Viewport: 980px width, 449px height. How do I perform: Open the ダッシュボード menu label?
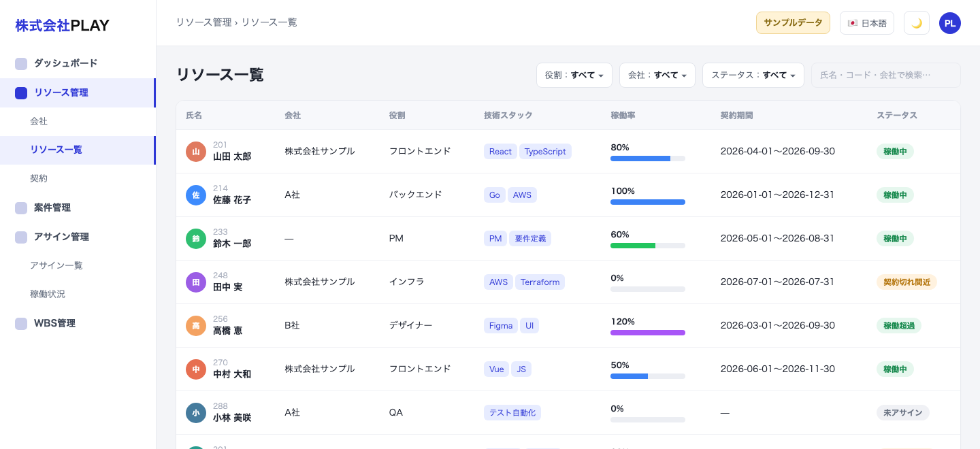tap(66, 63)
